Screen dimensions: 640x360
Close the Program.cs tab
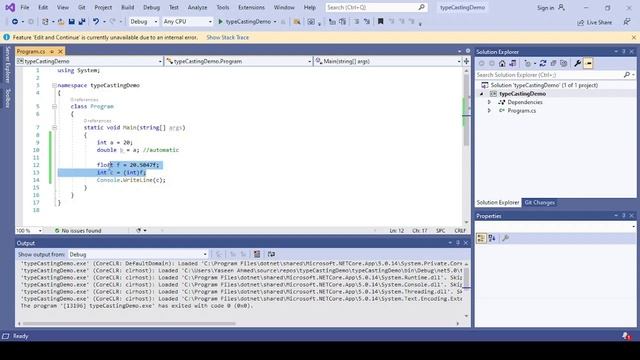[60, 51]
